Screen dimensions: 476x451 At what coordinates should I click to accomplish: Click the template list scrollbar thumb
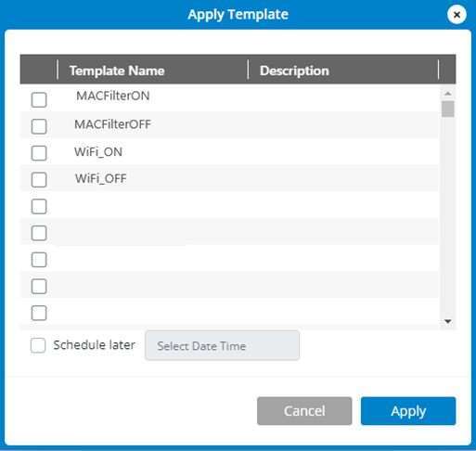pyautogui.click(x=447, y=109)
